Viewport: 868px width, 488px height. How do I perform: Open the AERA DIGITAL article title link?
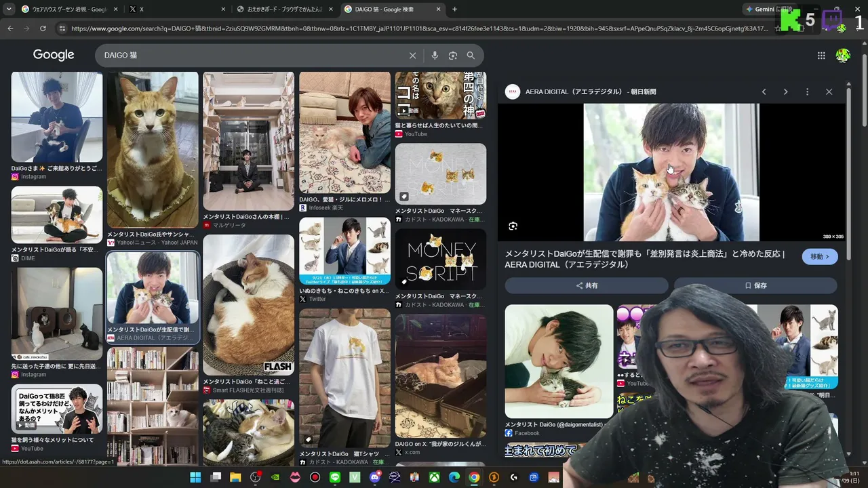pyautogui.click(x=644, y=258)
